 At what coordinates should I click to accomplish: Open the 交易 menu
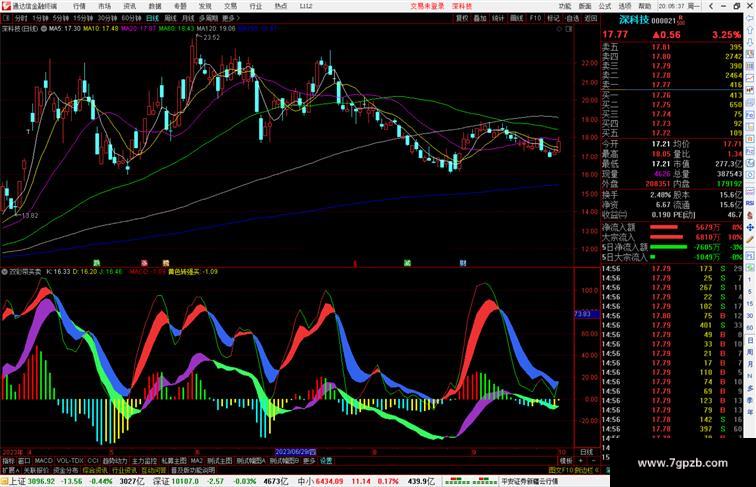[230, 6]
